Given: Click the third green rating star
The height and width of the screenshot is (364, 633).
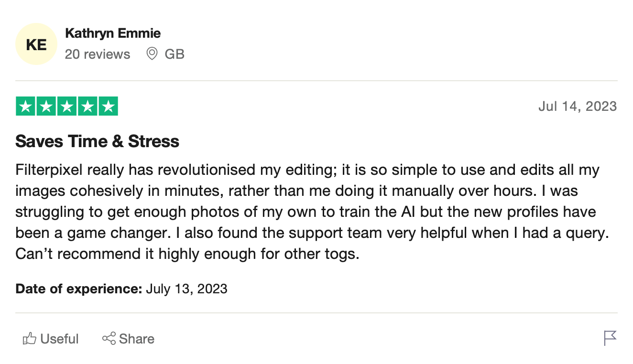Looking at the screenshot, I should [x=67, y=106].
